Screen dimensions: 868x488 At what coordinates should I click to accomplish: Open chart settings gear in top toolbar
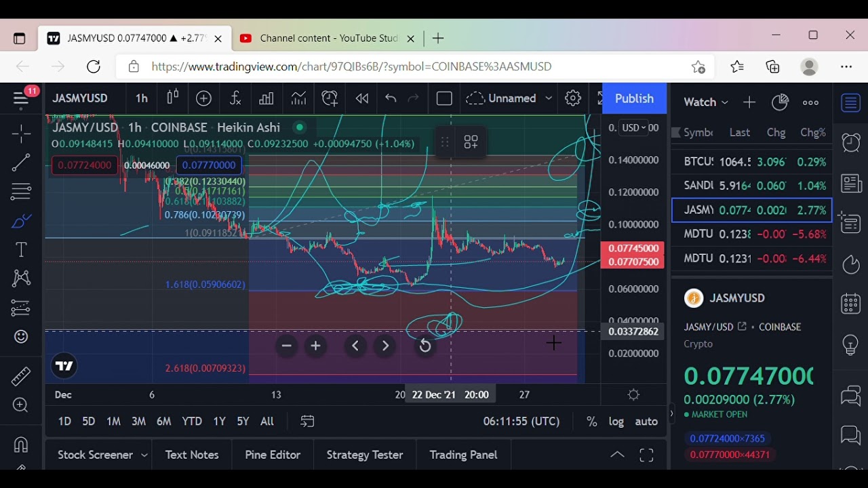coord(573,99)
